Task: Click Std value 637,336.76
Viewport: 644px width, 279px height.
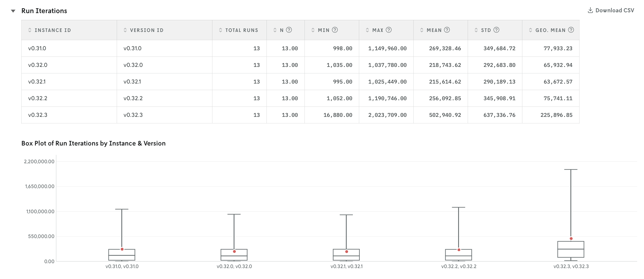Action: coord(499,115)
